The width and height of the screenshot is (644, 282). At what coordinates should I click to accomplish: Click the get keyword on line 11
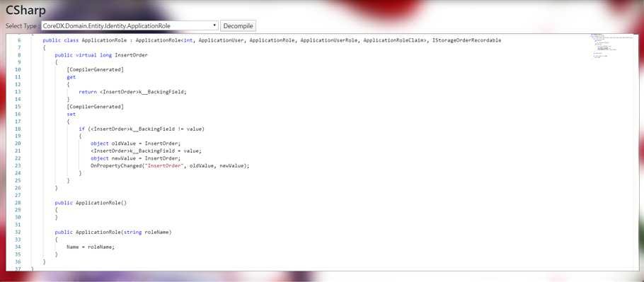click(x=71, y=77)
